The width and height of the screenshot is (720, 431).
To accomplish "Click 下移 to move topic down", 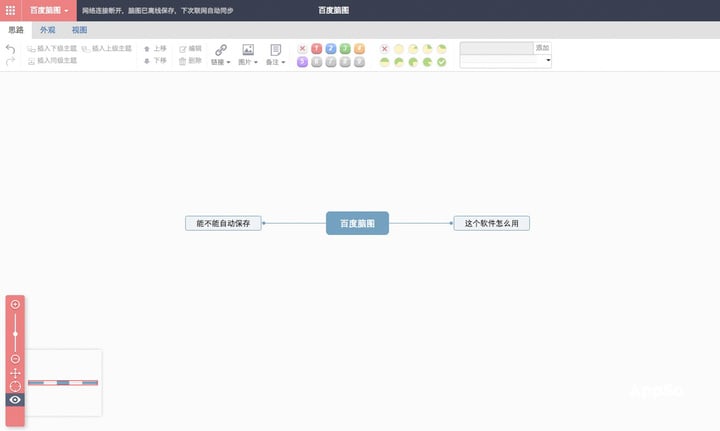I will coord(155,61).
